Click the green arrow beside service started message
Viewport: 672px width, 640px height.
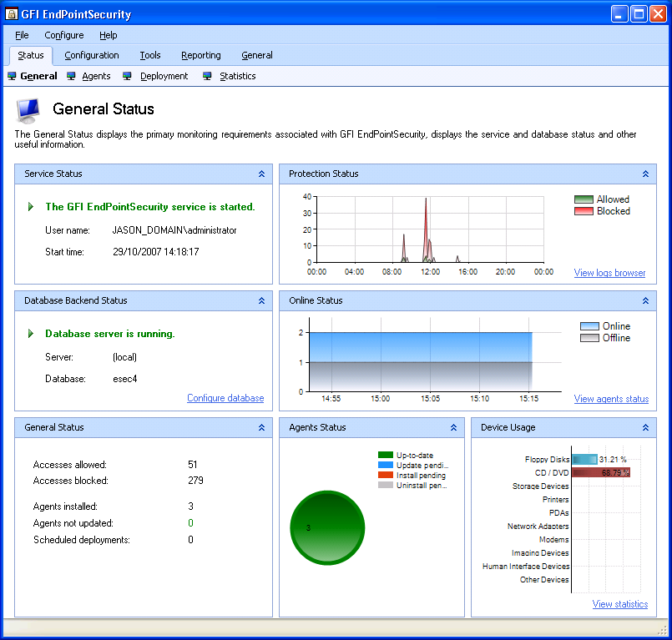coord(31,207)
